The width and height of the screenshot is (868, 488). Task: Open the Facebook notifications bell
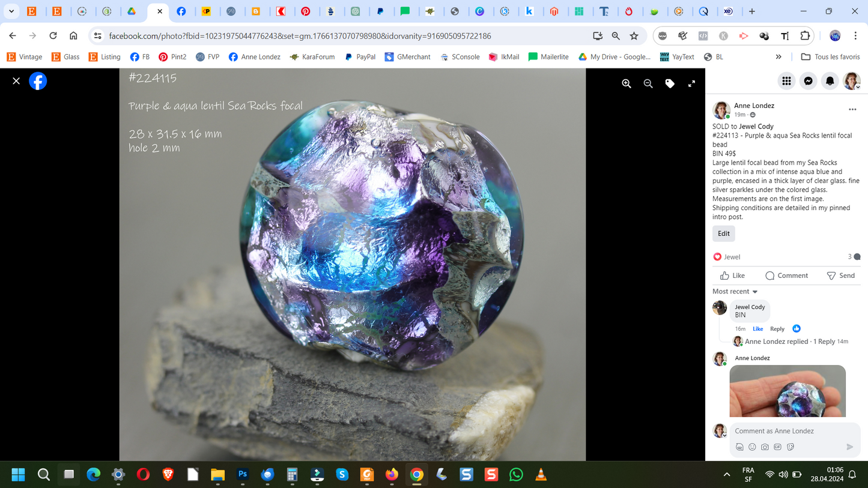click(830, 81)
